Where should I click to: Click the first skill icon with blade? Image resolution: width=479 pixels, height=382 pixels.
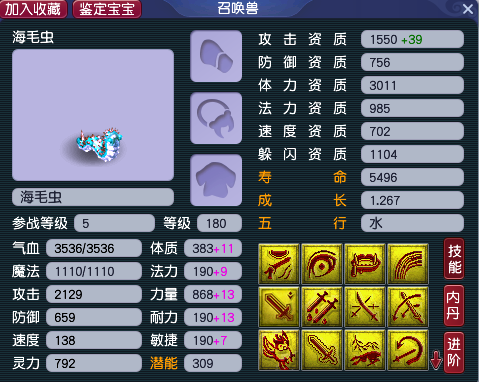[279, 264]
